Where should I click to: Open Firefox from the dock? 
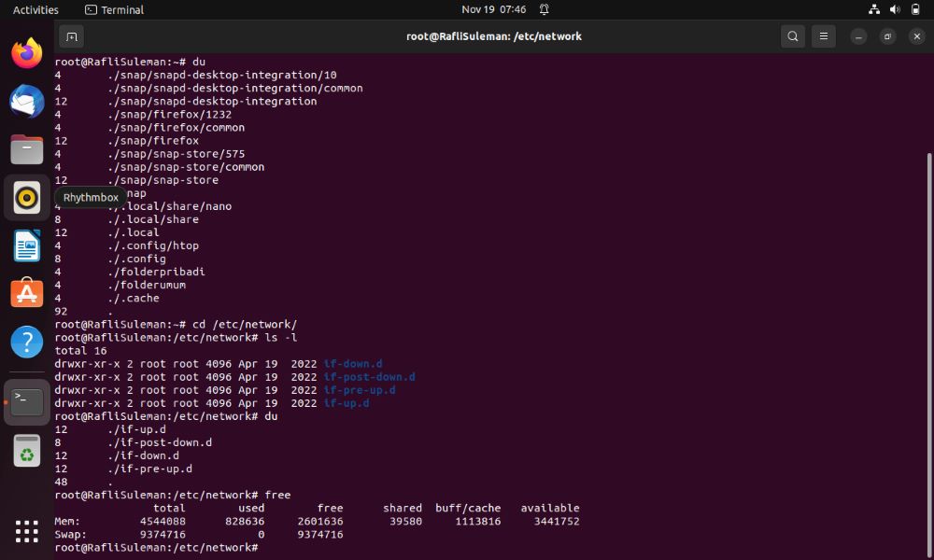tap(27, 53)
